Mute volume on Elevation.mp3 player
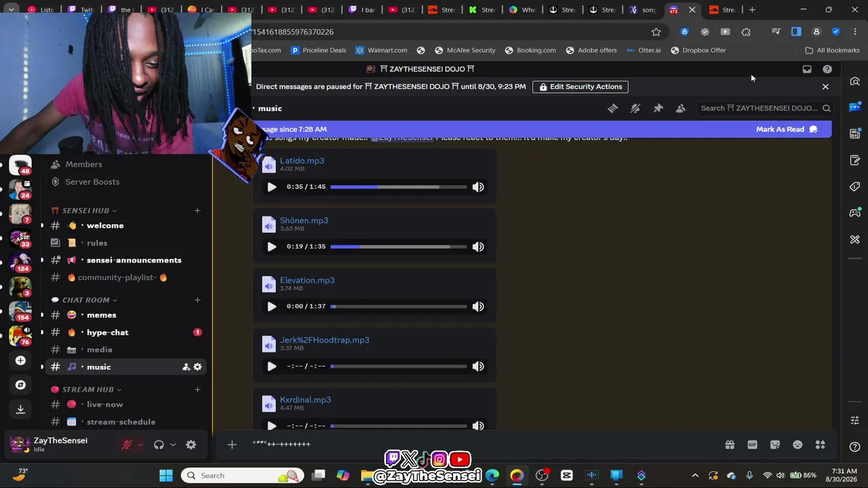The width and height of the screenshot is (868, 488). point(478,306)
